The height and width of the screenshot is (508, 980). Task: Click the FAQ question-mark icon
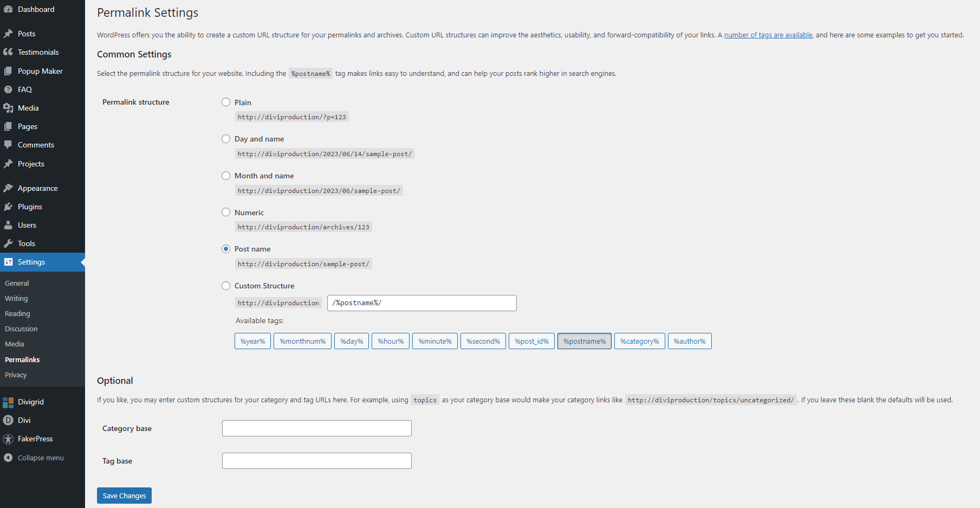tap(8, 89)
